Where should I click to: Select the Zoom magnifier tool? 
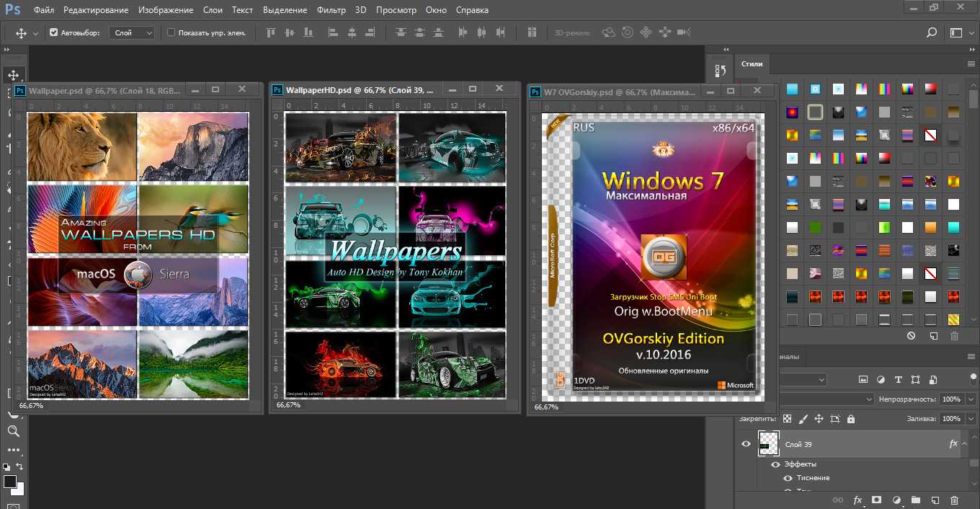(13, 431)
